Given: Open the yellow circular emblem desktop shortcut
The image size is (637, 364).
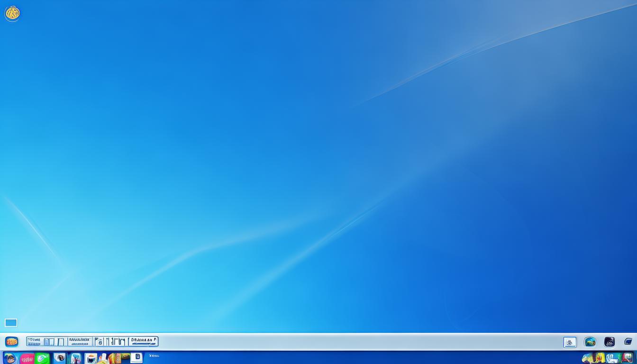Looking at the screenshot, I should coord(12,13).
